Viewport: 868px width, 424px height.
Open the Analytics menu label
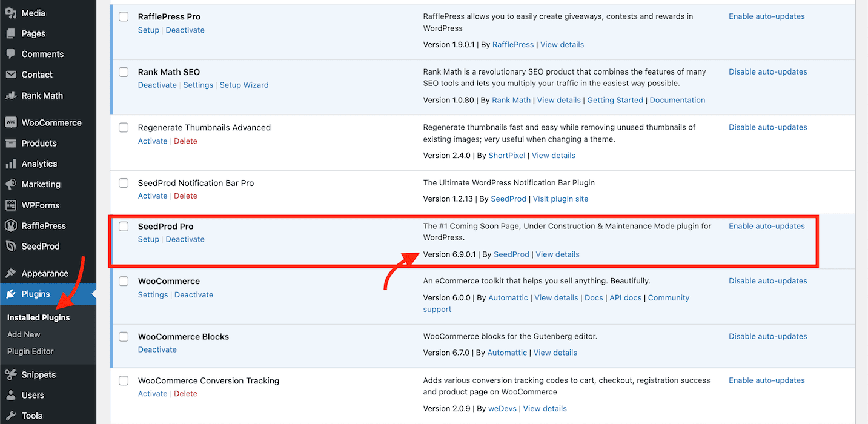[x=39, y=164]
